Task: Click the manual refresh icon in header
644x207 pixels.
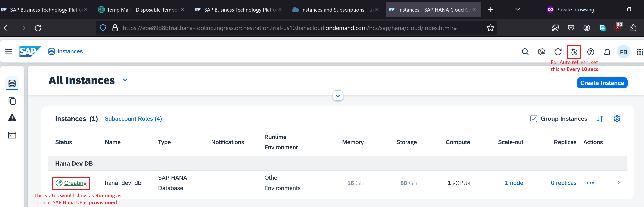Action: [x=558, y=52]
